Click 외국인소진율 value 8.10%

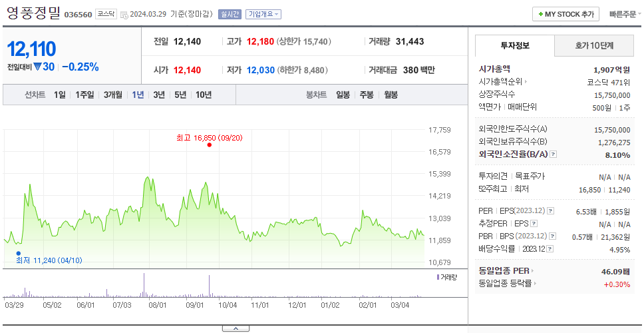pos(617,155)
